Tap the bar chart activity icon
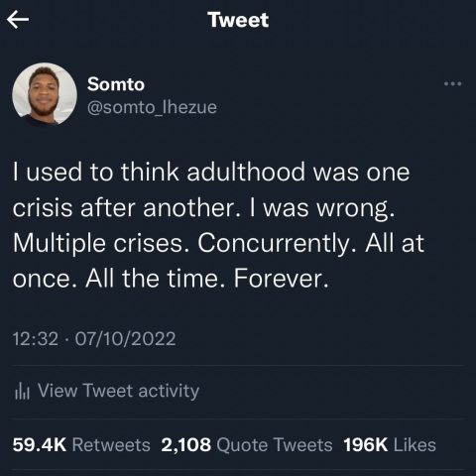476x476 pixels. (22, 391)
